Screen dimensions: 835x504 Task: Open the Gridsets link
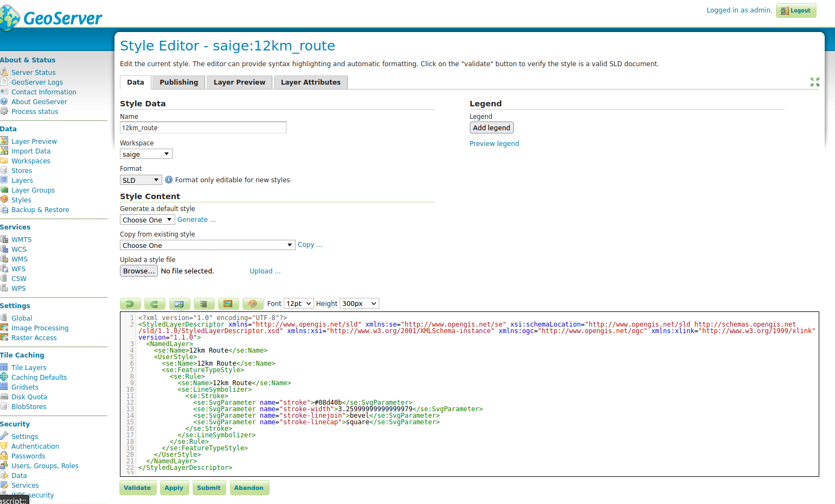[x=25, y=387]
